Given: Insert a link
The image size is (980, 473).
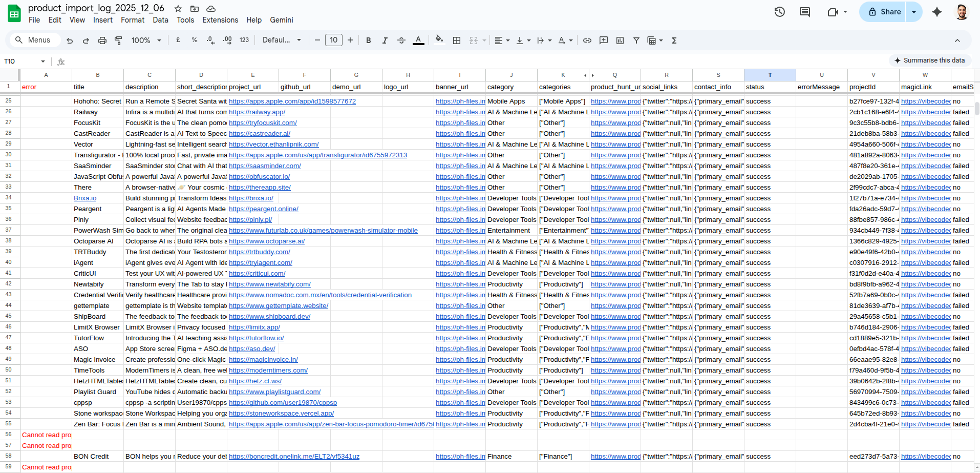Looking at the screenshot, I should coord(587,40).
